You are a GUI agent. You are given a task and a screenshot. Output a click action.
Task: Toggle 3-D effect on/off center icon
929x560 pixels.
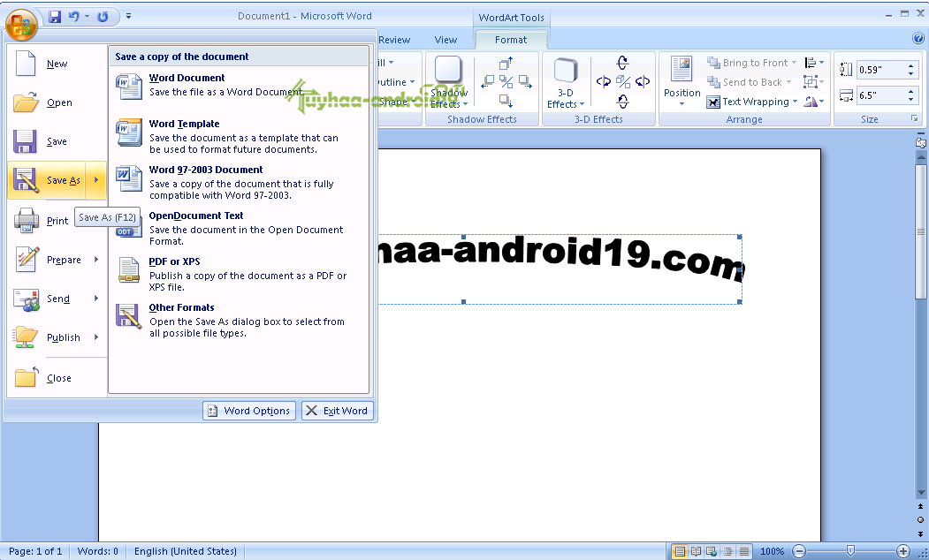[622, 81]
